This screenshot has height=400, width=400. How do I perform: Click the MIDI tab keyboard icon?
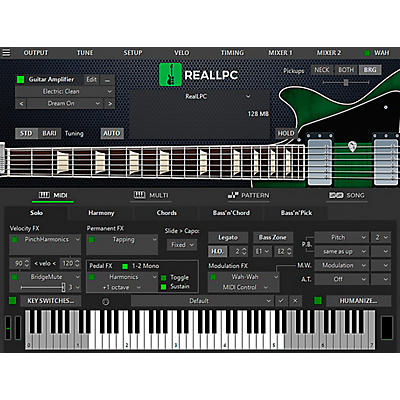pyautogui.click(x=44, y=195)
